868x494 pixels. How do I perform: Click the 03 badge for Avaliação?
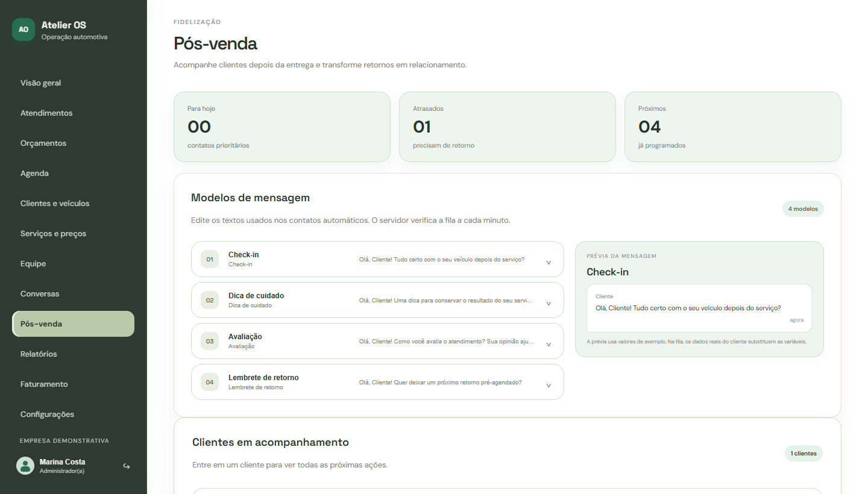(x=210, y=342)
